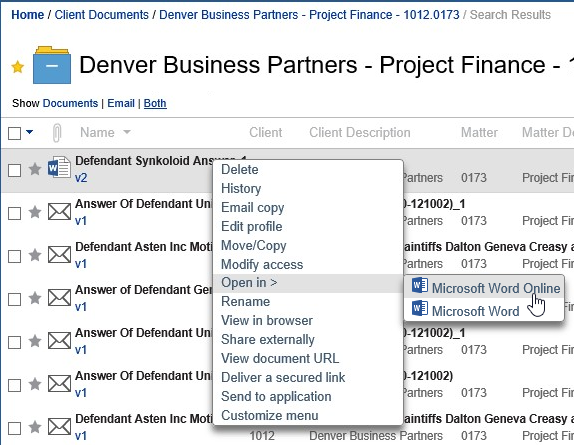Select Microsoft Word in the submenu
Screen dimensions: 574x445
tap(475, 311)
